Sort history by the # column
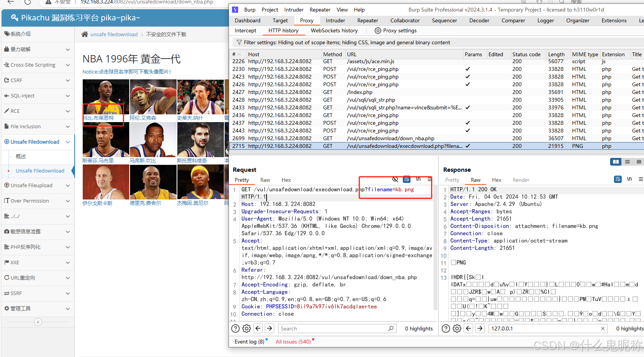This screenshot has height=357, width=644. [x=237, y=54]
